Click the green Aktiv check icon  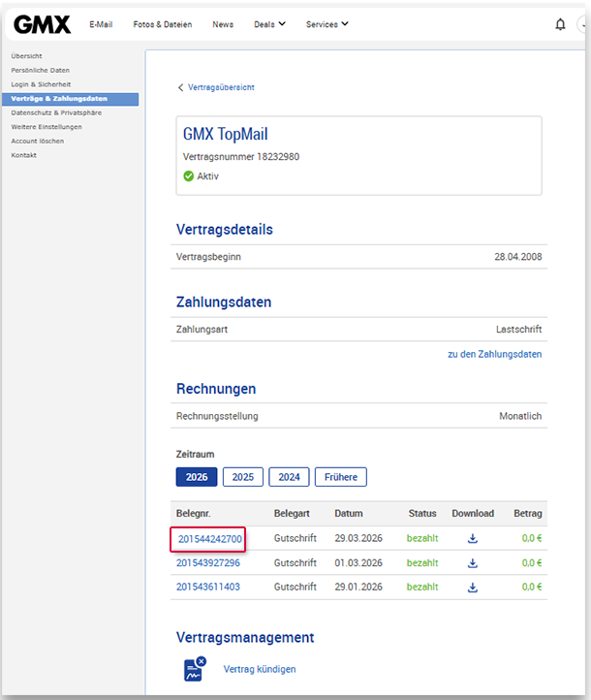188,175
